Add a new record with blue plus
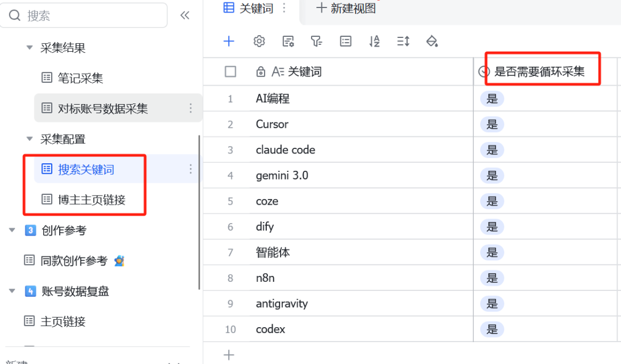This screenshot has width=621, height=364. click(229, 41)
